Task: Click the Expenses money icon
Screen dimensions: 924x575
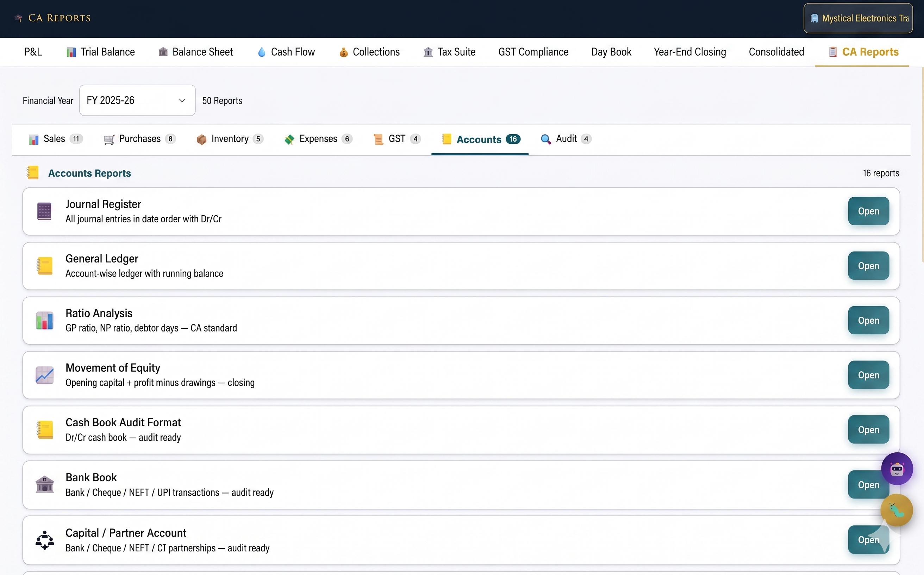Action: (x=289, y=140)
